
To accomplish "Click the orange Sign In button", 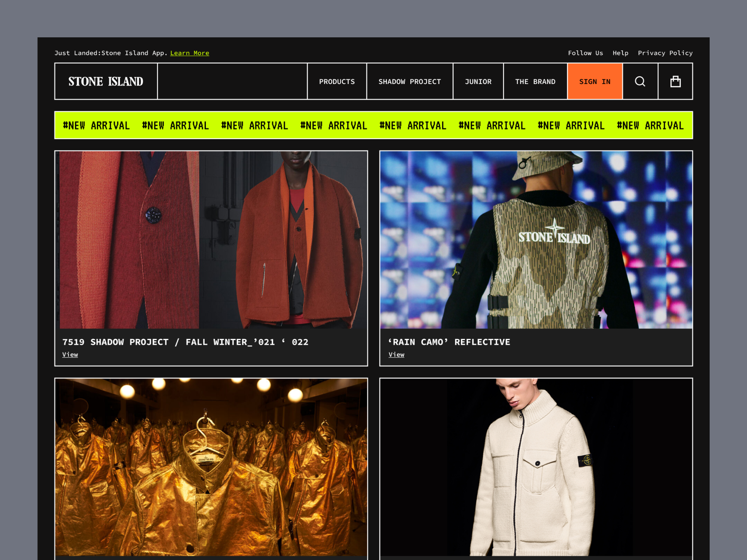I will pos(595,81).
